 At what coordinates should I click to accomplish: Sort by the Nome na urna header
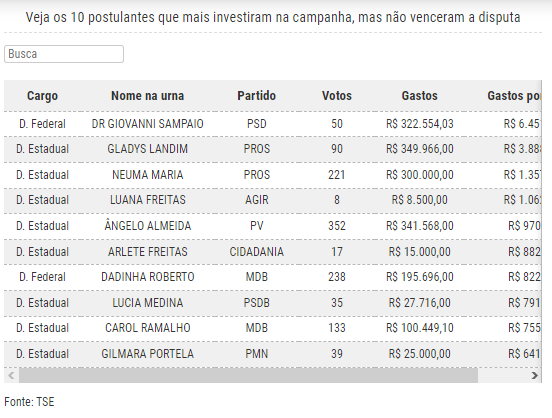click(x=148, y=96)
